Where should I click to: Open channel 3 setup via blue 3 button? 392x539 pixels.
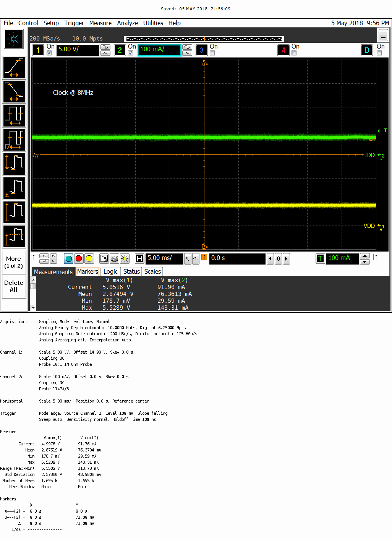click(x=201, y=50)
